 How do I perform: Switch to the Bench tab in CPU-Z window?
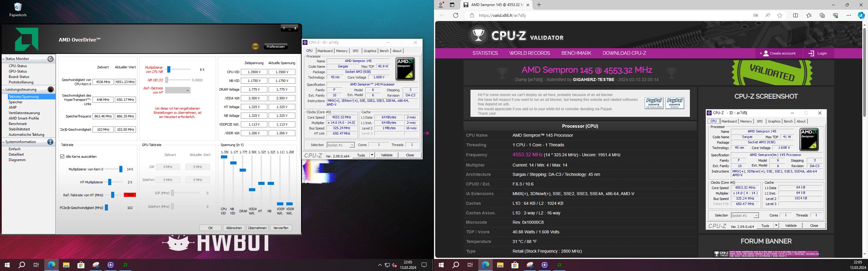pyautogui.click(x=384, y=51)
